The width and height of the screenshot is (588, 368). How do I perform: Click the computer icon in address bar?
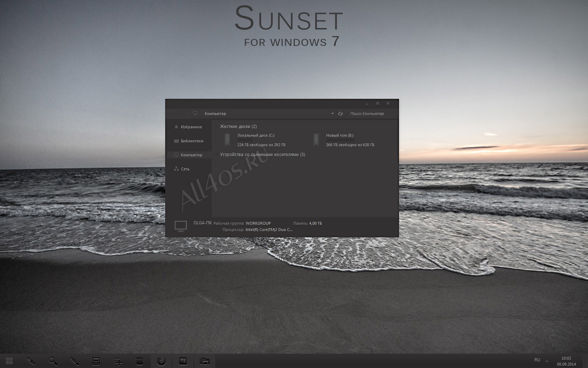[195, 113]
